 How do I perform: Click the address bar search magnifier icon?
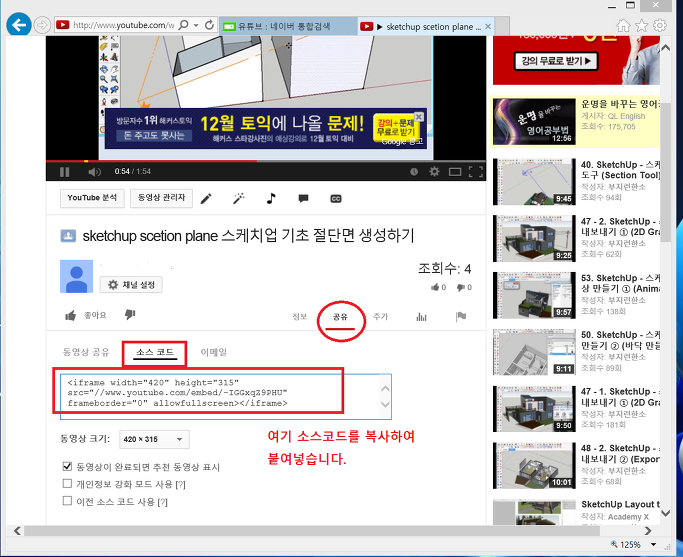(184, 25)
